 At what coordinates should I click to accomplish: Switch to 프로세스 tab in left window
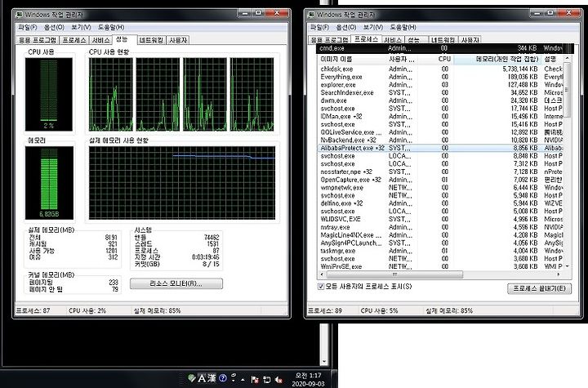74,40
